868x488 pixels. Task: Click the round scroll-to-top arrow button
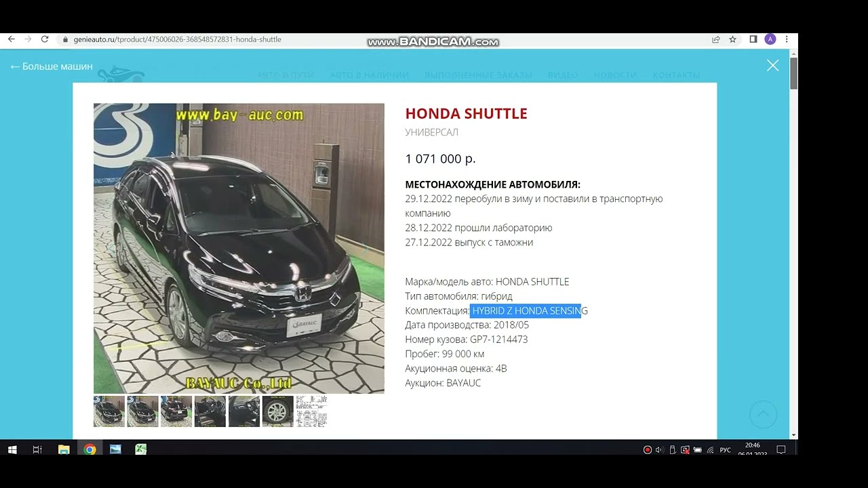click(763, 414)
